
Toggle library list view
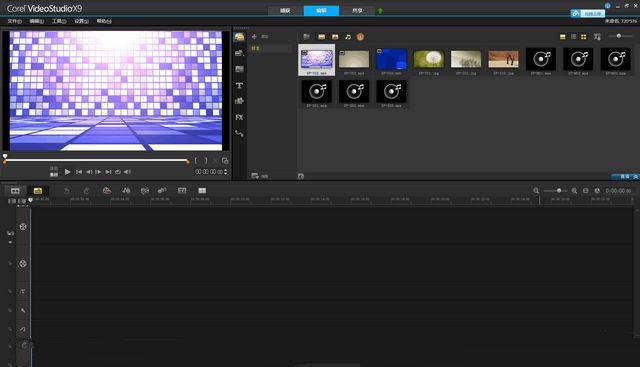pyautogui.click(x=573, y=37)
